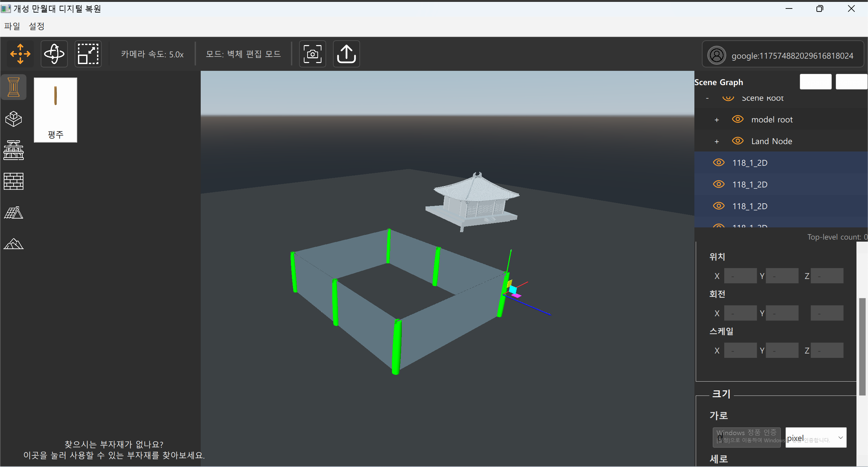Expand the model root tree node
868x467 pixels.
[716, 120]
